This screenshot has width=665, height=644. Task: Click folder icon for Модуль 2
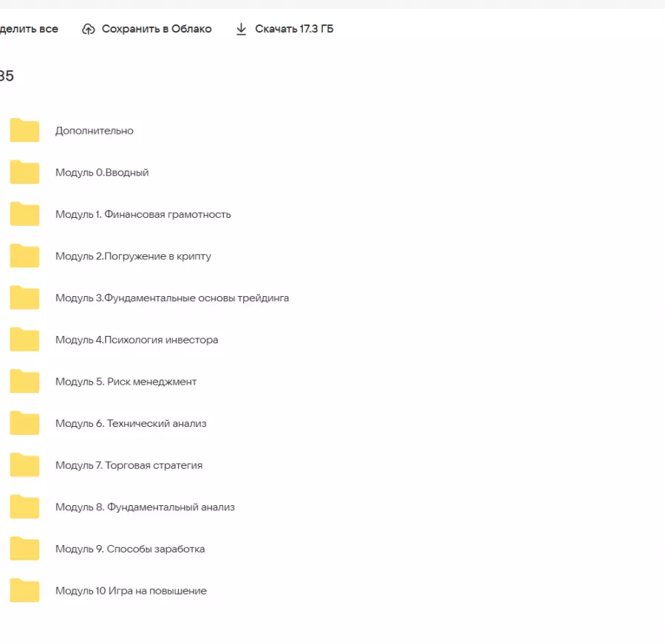click(24, 256)
